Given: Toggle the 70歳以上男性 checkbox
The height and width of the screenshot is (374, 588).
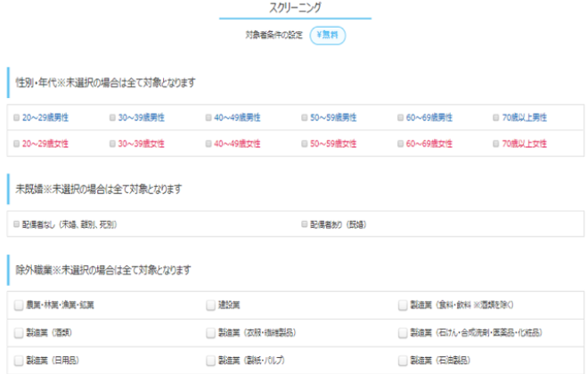Looking at the screenshot, I should [496, 118].
